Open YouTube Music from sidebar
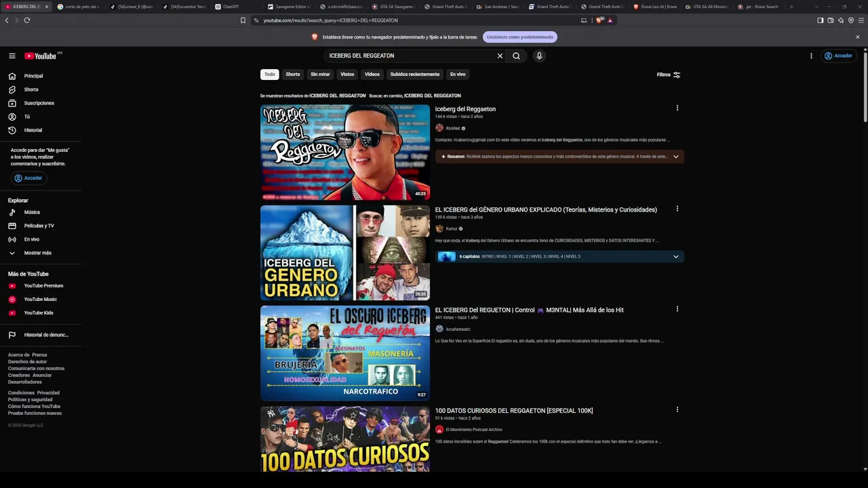This screenshot has height=488, width=868. 41,300
